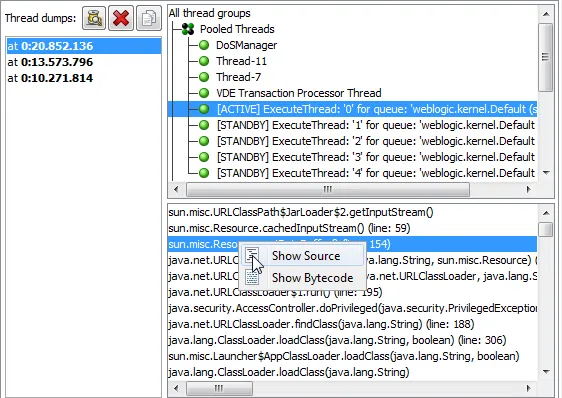Click thread tree scroll down arrow
562x398 pixels.
(x=546, y=173)
